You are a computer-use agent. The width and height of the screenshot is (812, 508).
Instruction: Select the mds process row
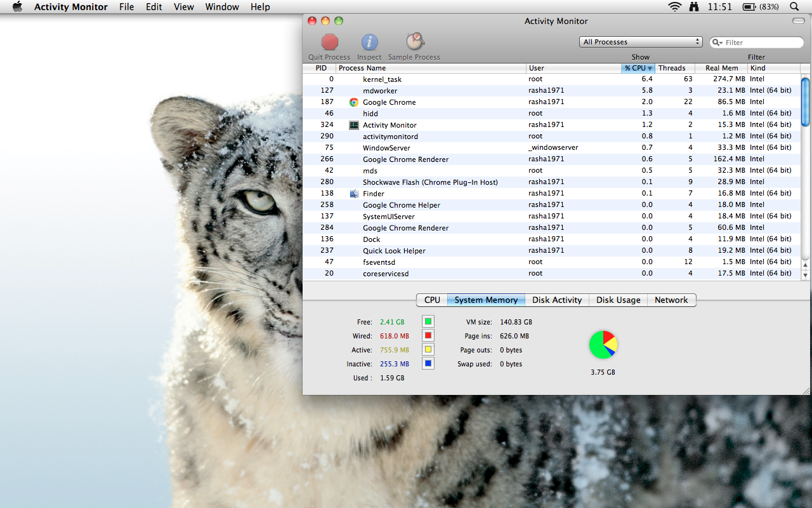[551, 171]
